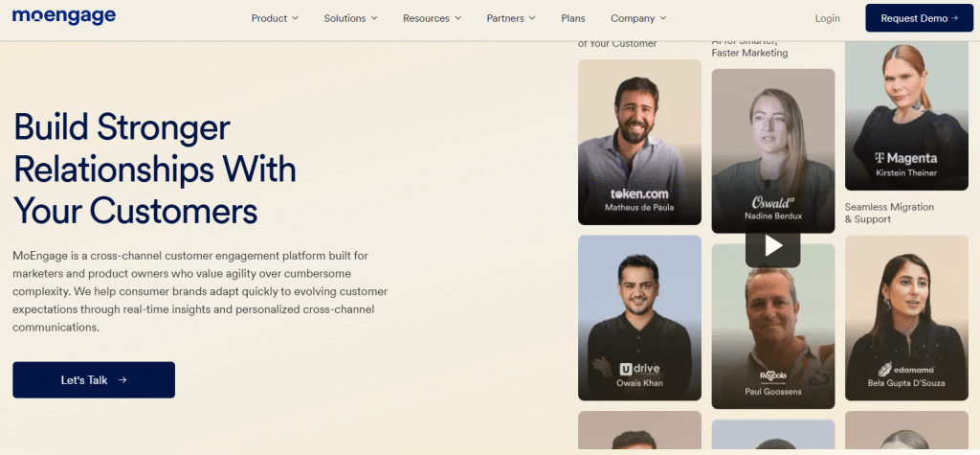Open Bela Gupta D'Souza edamama card
This screenshot has height=455, width=980.
[906, 318]
